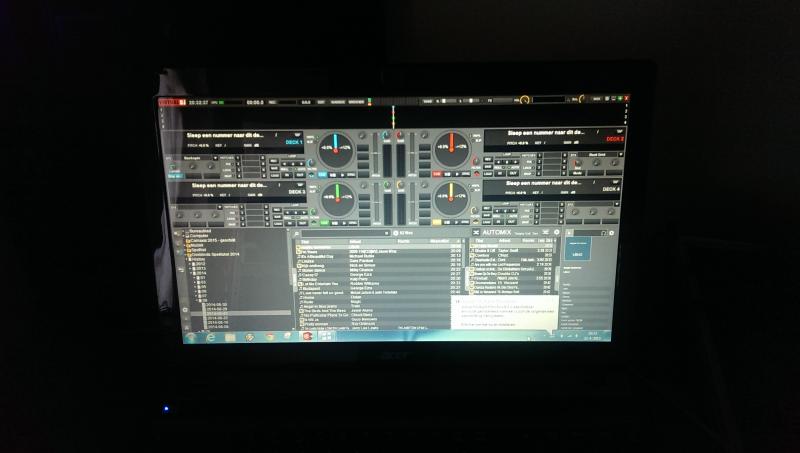This screenshot has width=800, height=453.
Task: Click the SYNC button on Deck 2
Action: (x=466, y=174)
